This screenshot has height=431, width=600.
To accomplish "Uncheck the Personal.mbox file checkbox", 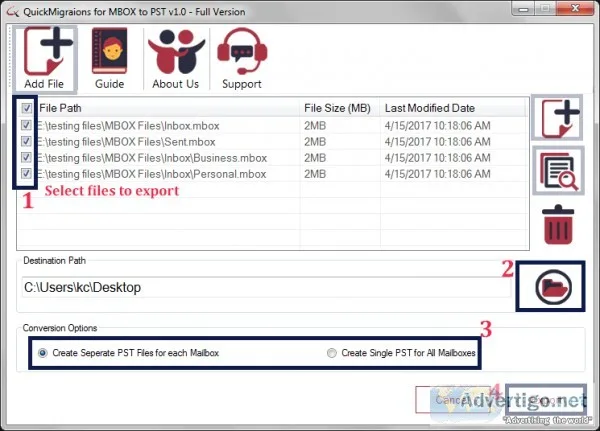I will (x=26, y=173).
